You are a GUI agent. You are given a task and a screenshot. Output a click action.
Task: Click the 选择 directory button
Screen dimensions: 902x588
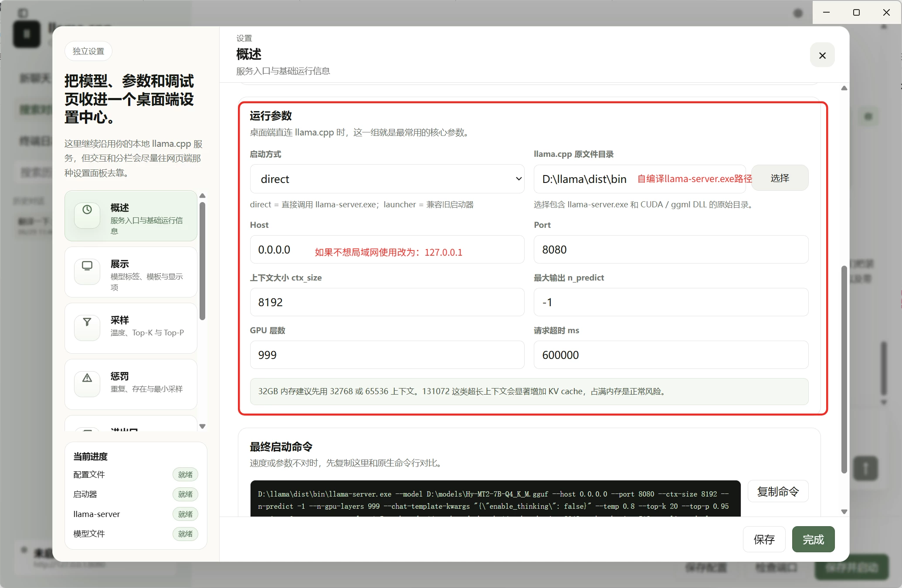(780, 178)
